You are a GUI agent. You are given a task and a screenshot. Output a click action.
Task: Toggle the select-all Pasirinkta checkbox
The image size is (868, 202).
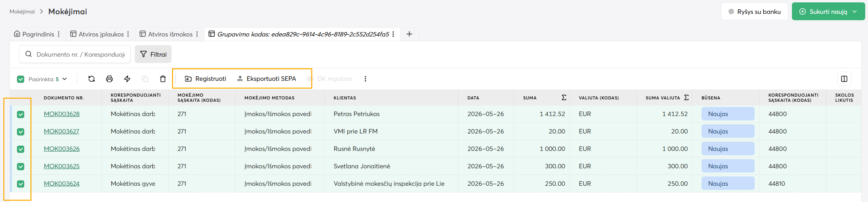[x=21, y=79]
